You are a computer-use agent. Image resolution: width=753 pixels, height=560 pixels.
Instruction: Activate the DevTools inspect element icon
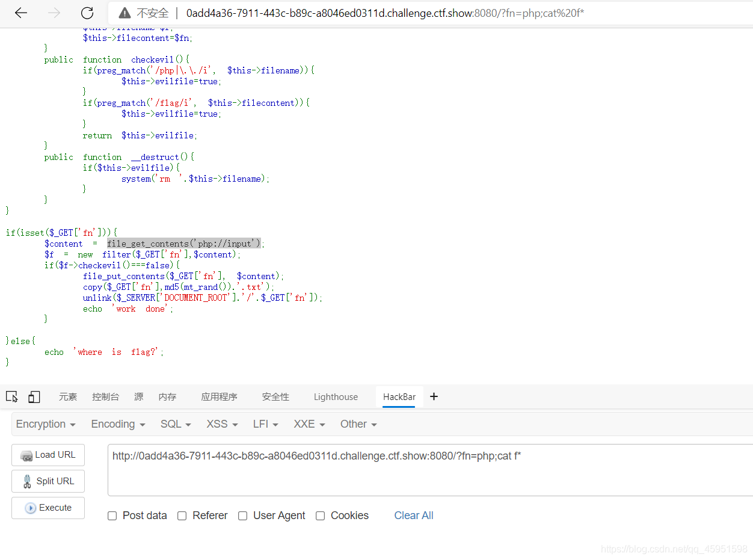tap(12, 396)
